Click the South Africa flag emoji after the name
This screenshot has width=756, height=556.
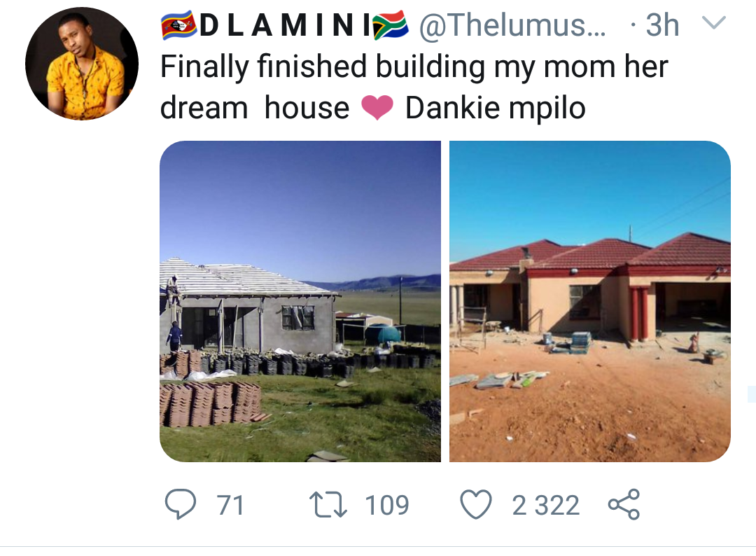point(390,27)
